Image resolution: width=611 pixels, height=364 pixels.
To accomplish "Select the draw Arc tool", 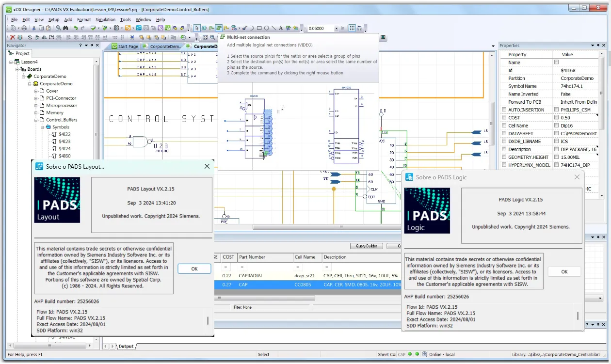I will point(252,28).
